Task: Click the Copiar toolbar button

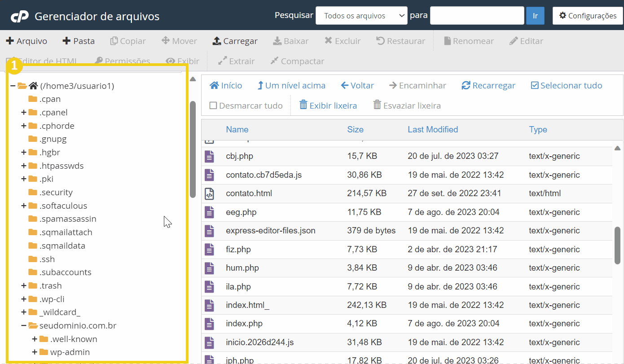Action: pyautogui.click(x=128, y=41)
